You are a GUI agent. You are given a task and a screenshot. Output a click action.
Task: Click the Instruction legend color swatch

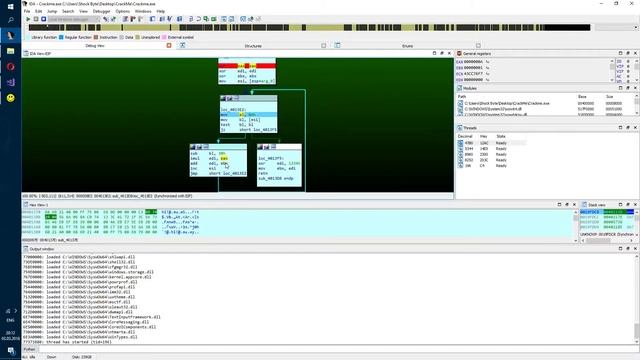pos(96,37)
